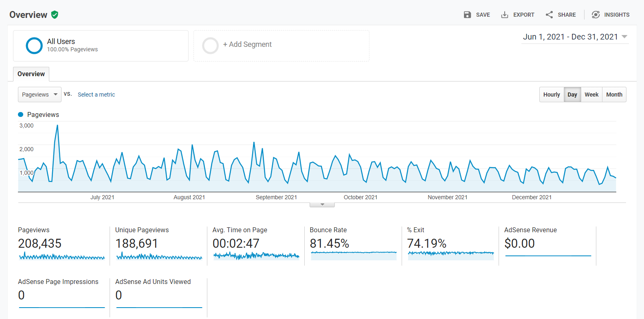Viewport: 644px width, 319px height.
Task: Click the Bounce Rate 81.45% value
Action: (330, 243)
